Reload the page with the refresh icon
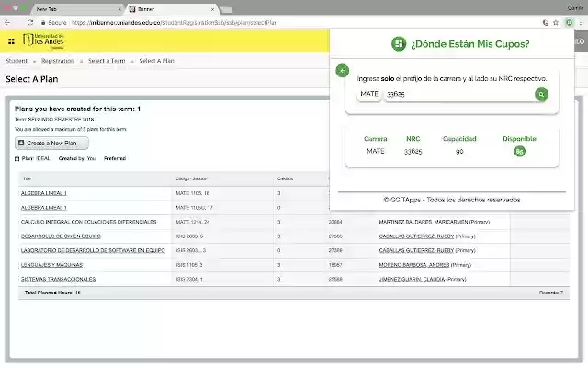588x368 pixels. pyautogui.click(x=30, y=21)
